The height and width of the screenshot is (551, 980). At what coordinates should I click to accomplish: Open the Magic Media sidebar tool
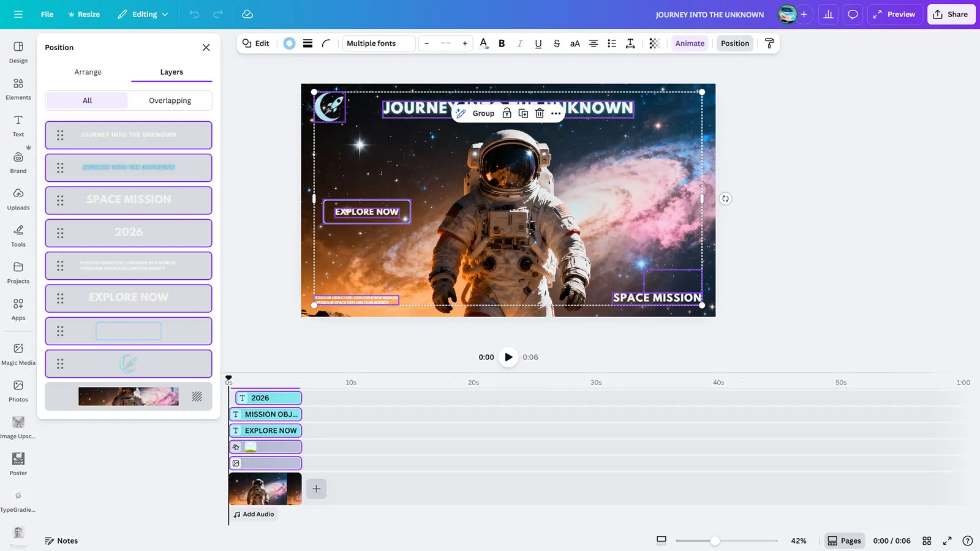coord(18,353)
